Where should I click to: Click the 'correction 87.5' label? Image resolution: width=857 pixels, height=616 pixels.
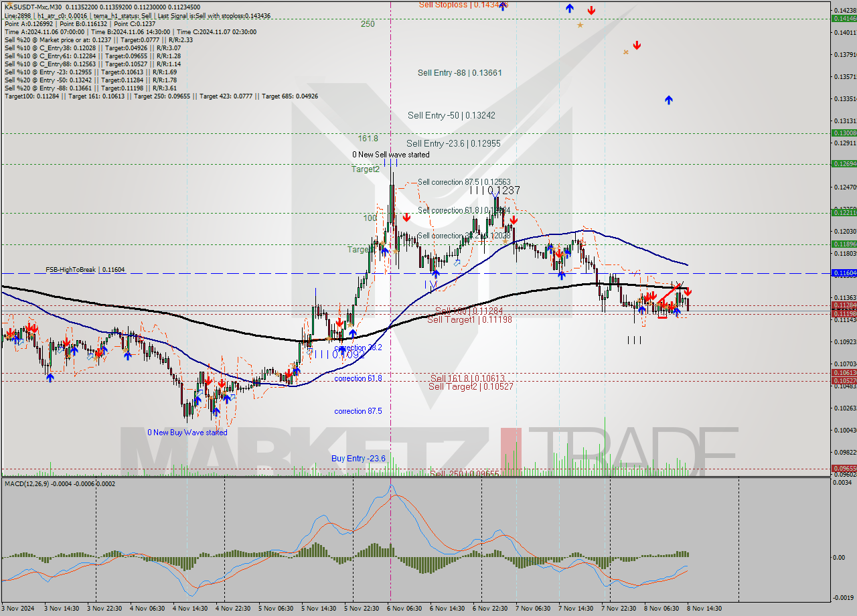click(358, 411)
